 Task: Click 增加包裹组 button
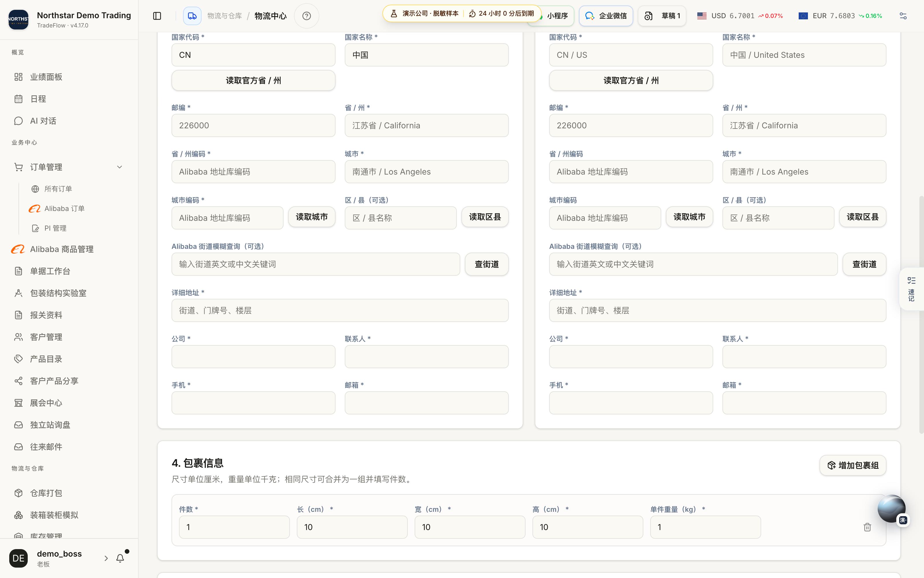[x=853, y=465]
